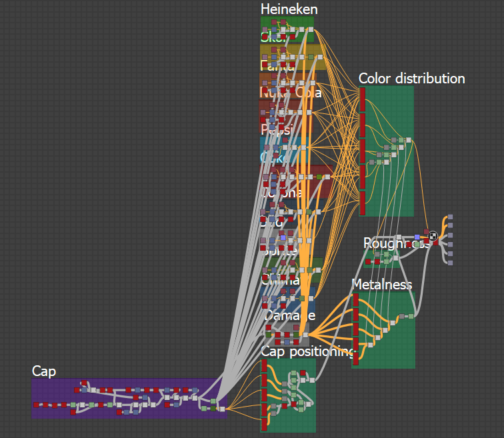Select rightmost gray node in Fanta frame

320,57
